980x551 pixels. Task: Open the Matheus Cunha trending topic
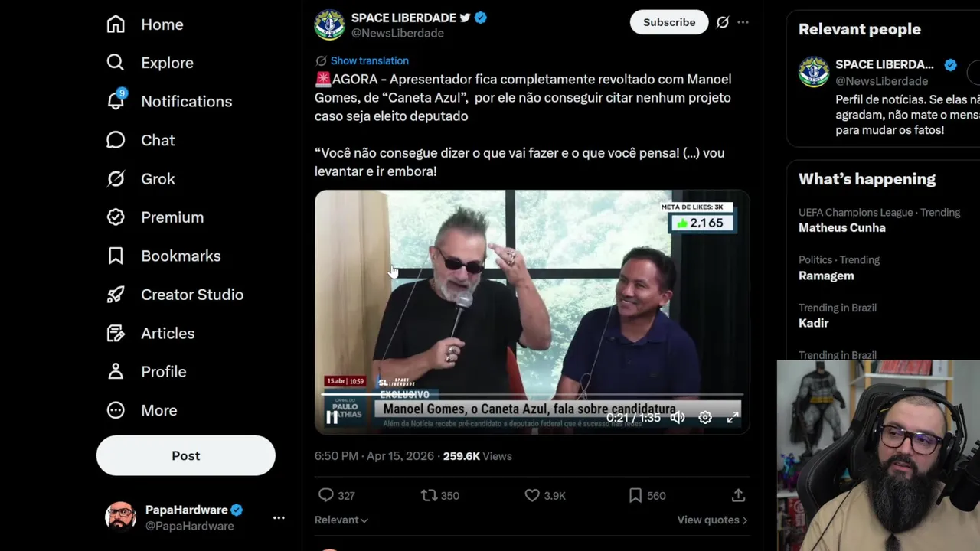tap(841, 227)
